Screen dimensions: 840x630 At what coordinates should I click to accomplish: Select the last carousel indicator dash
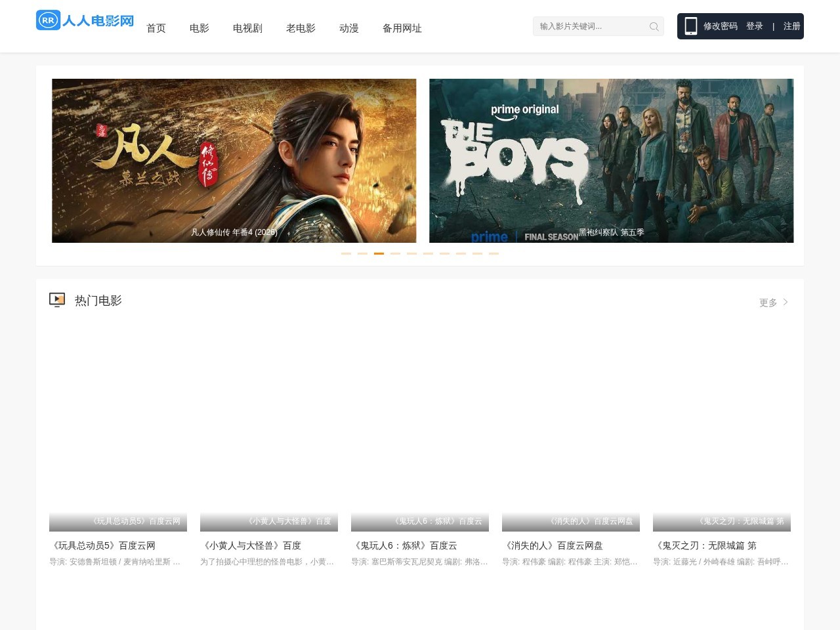tap(493, 253)
